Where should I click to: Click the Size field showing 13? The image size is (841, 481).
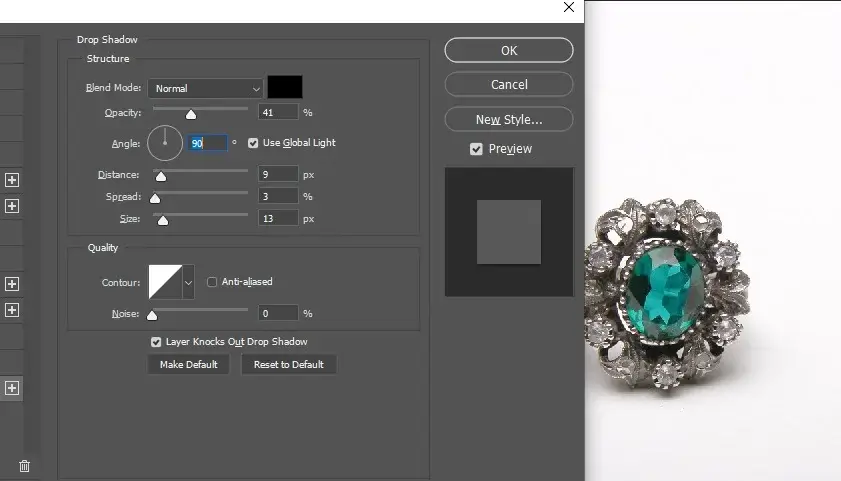click(278, 218)
